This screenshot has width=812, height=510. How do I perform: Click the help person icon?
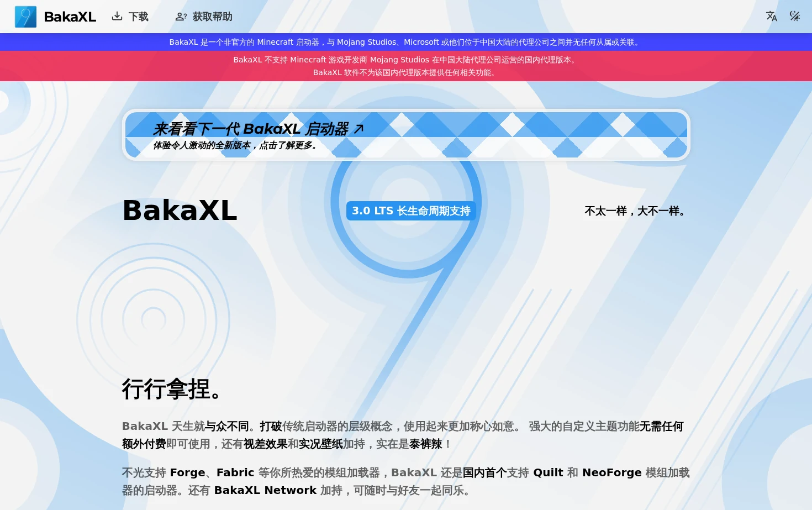(x=181, y=17)
